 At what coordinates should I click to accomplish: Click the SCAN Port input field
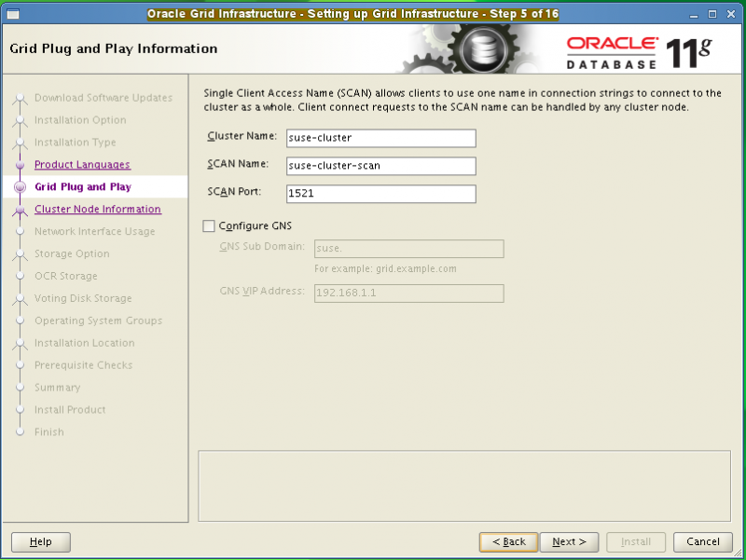tap(380, 194)
